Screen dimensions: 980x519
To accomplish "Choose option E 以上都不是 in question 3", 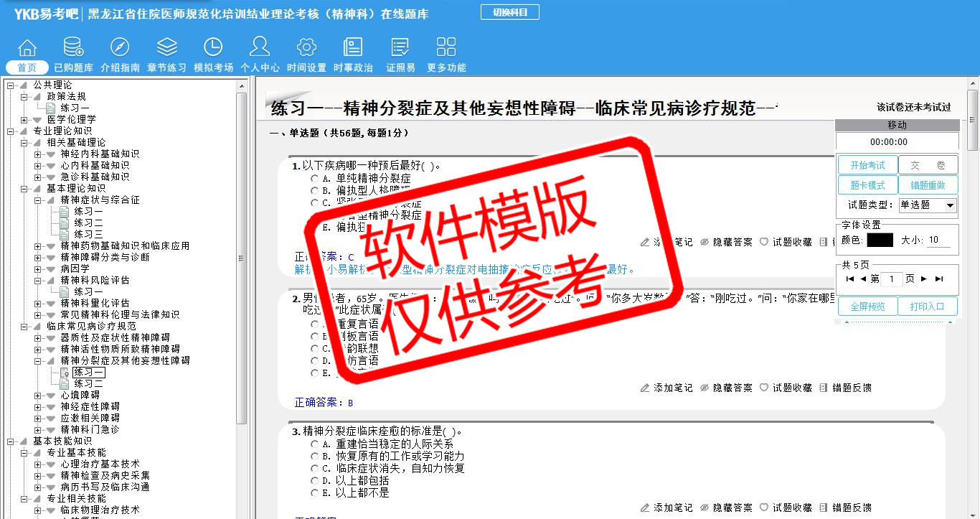I will pos(314,493).
